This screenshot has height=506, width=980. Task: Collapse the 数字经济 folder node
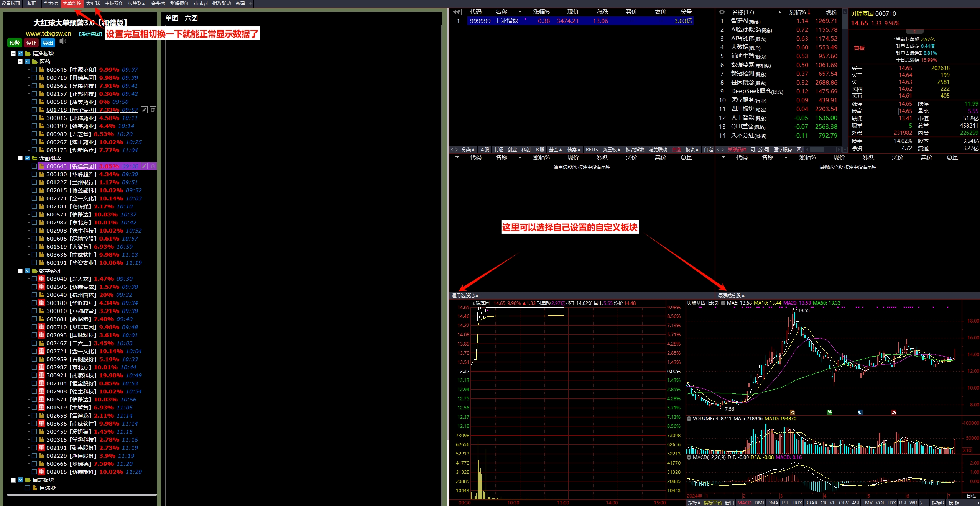tap(20, 271)
